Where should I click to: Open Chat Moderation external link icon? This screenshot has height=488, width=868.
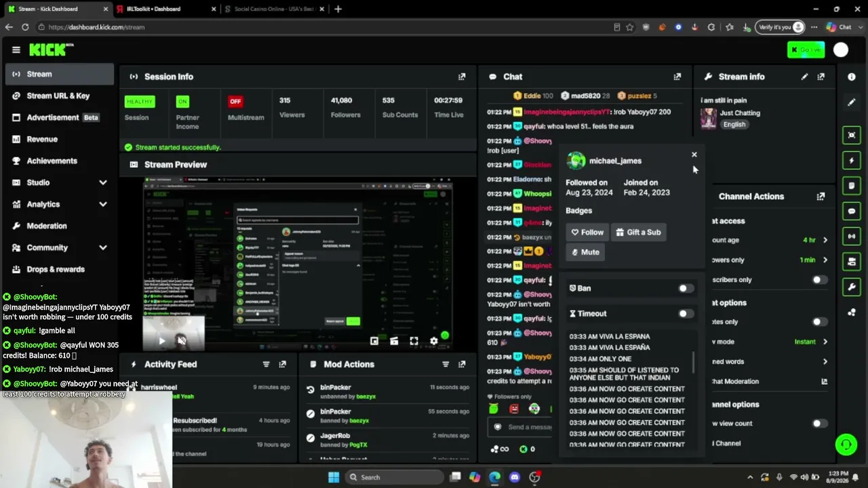coord(825,382)
